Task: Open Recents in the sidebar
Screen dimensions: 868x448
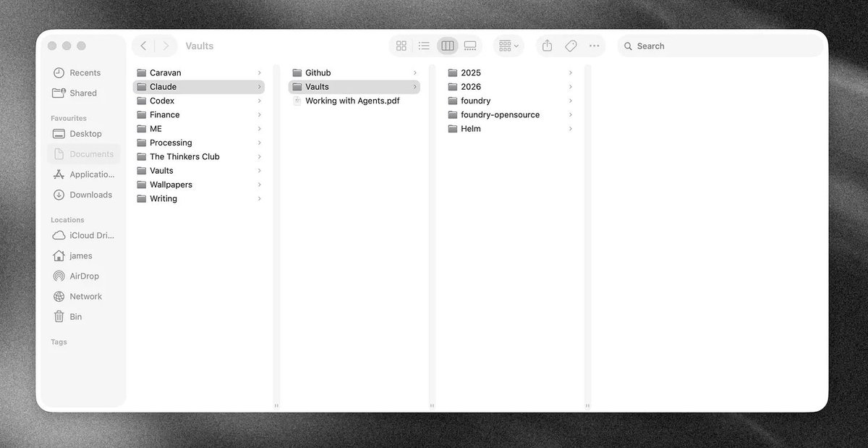Action: [84, 73]
